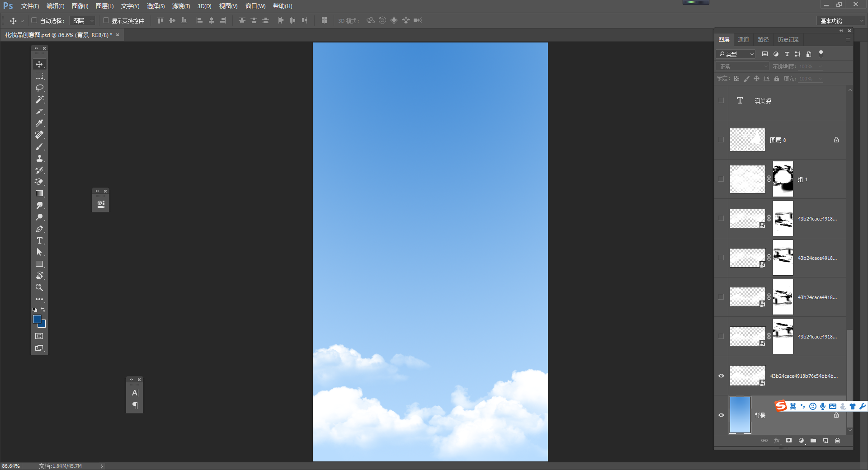Open the Paragraph panel icon
Viewport: 868px width, 470px height.
click(x=135, y=405)
